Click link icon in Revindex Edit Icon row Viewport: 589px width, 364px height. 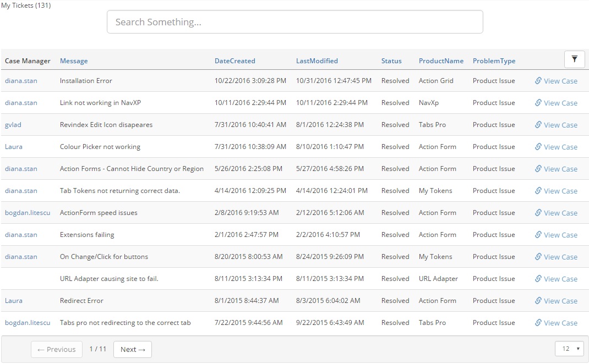coord(538,125)
